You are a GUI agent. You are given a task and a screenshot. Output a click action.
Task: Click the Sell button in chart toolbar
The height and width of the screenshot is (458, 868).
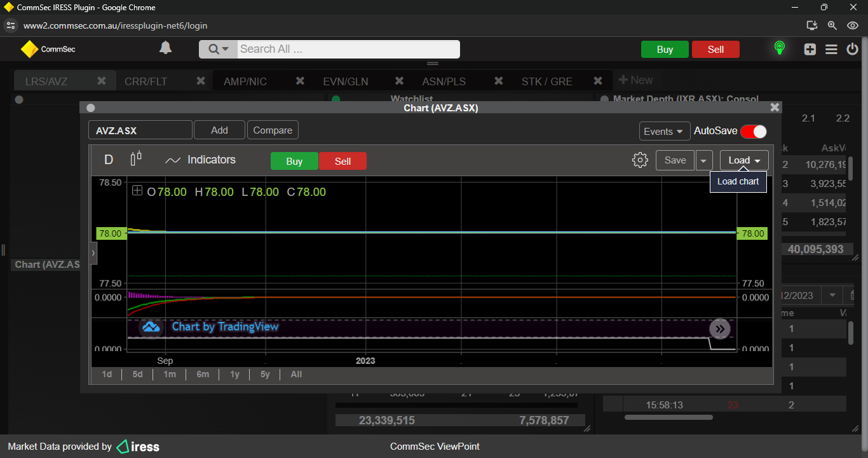[342, 161]
